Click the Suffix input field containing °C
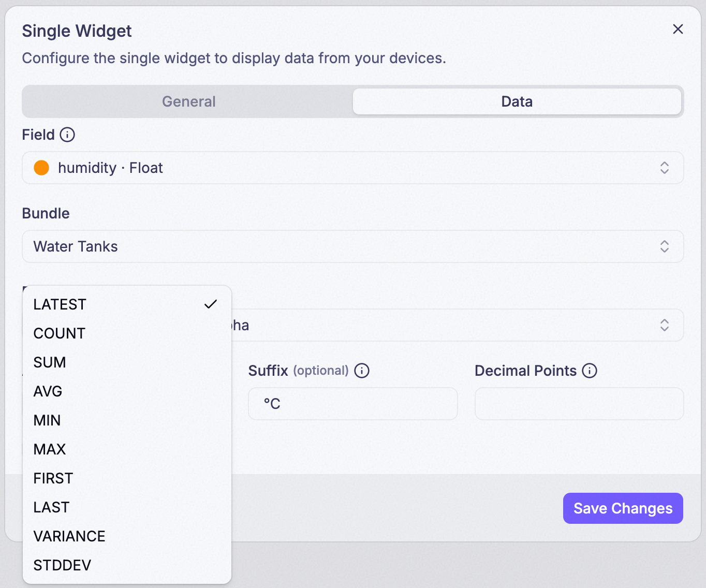The height and width of the screenshot is (588, 706). point(353,404)
